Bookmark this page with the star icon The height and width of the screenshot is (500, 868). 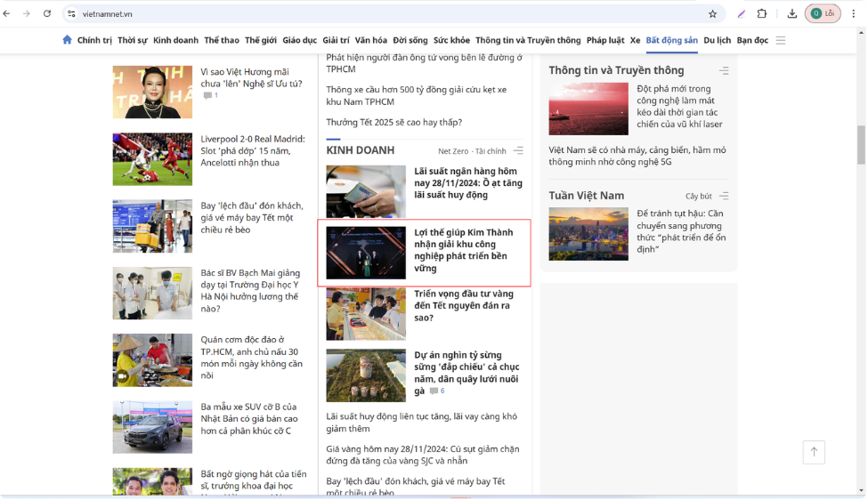712,14
